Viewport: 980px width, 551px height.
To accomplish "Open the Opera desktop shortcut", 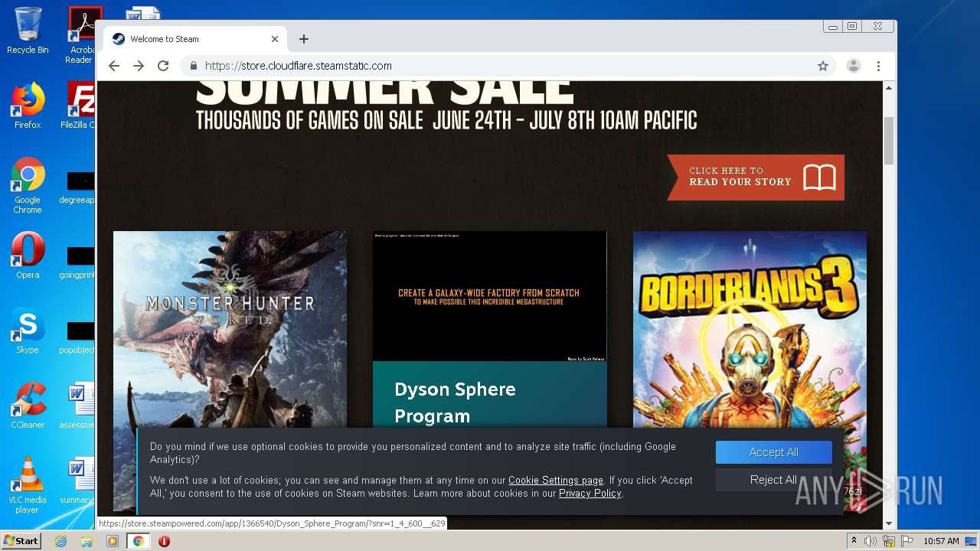I will point(28,256).
